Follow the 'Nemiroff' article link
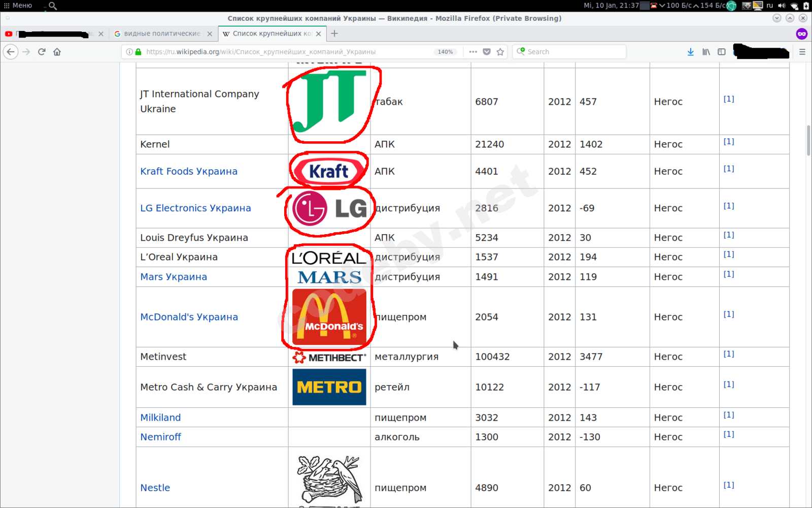 pos(160,437)
